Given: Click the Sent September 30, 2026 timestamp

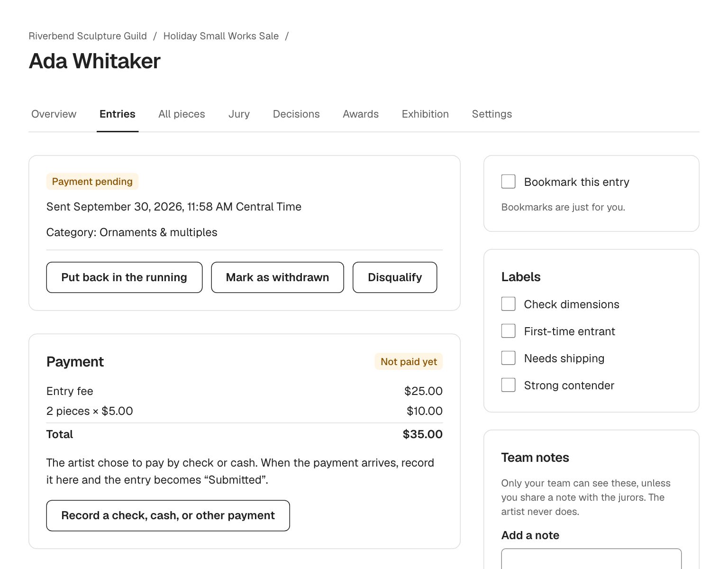Looking at the screenshot, I should 174,207.
